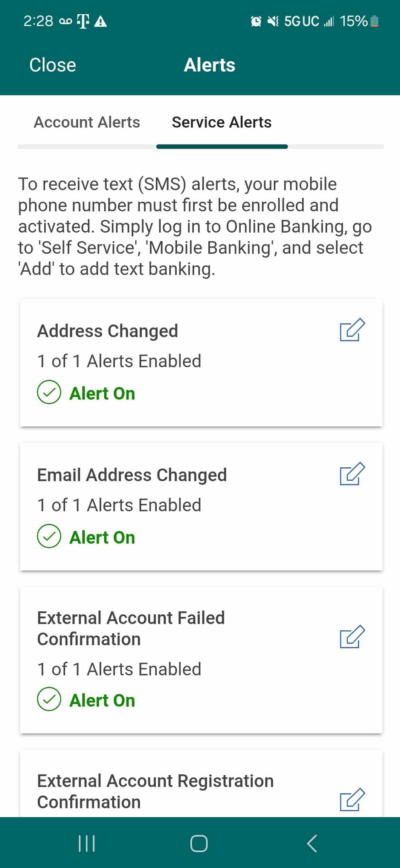The image size is (400, 868).
Task: Tap External Account Failed Confirmation title
Action: coord(131,628)
